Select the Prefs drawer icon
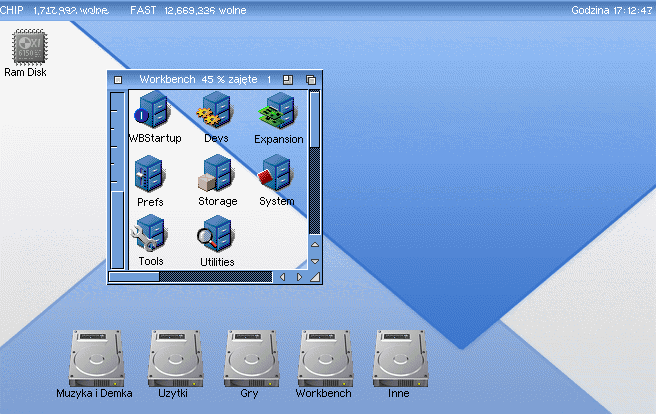656x414 pixels. click(x=149, y=174)
